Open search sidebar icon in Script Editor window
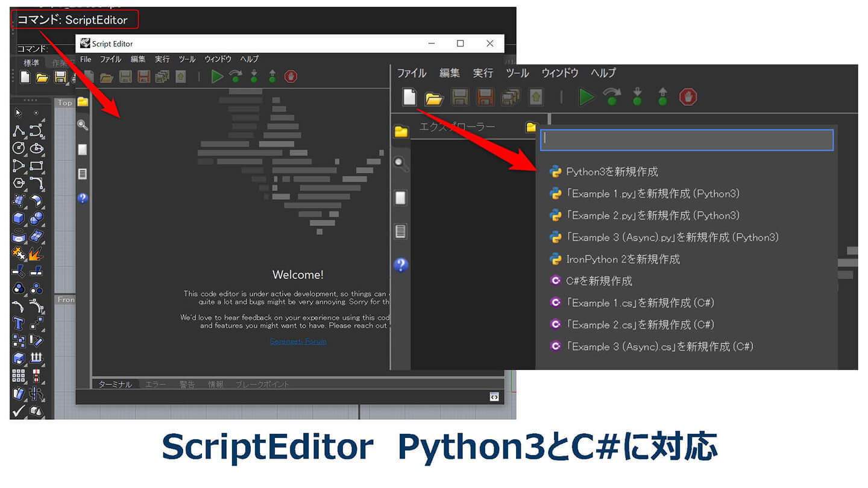The image size is (868, 488). [x=83, y=125]
